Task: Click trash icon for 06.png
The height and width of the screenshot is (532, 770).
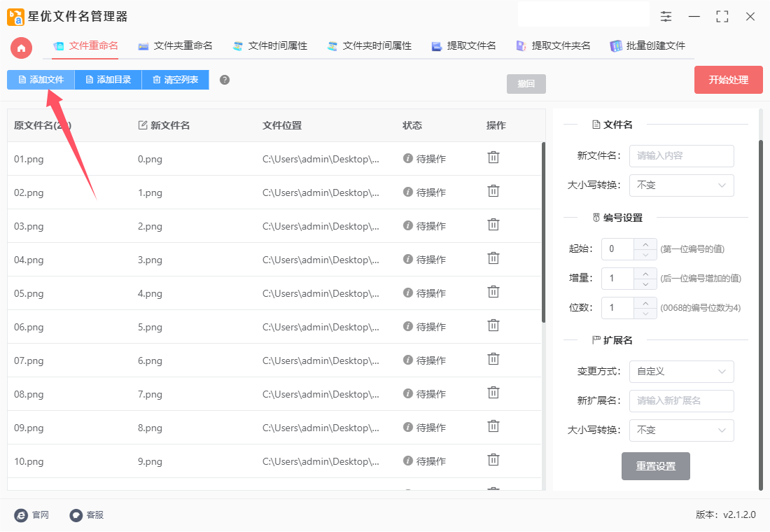Action: pyautogui.click(x=493, y=325)
